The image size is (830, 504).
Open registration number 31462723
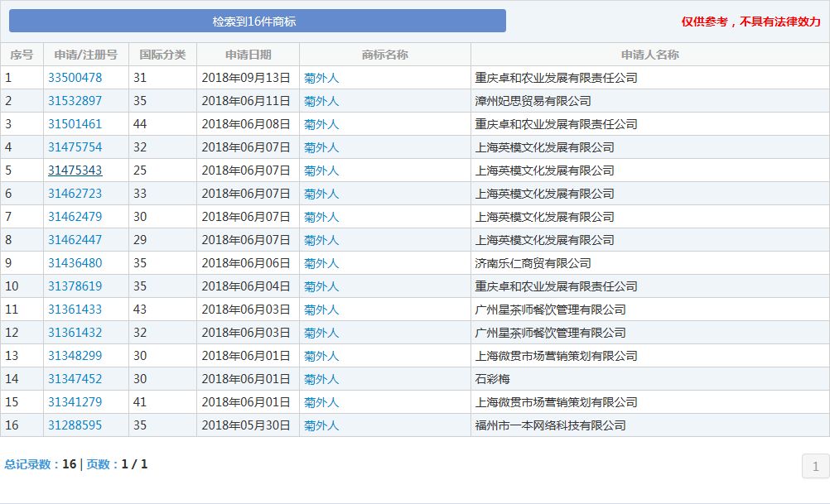(75, 194)
